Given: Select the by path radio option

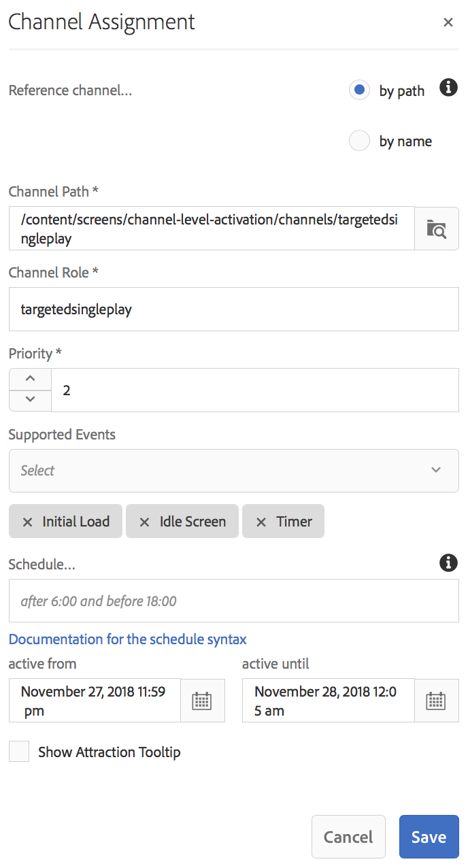Looking at the screenshot, I should pos(359,90).
